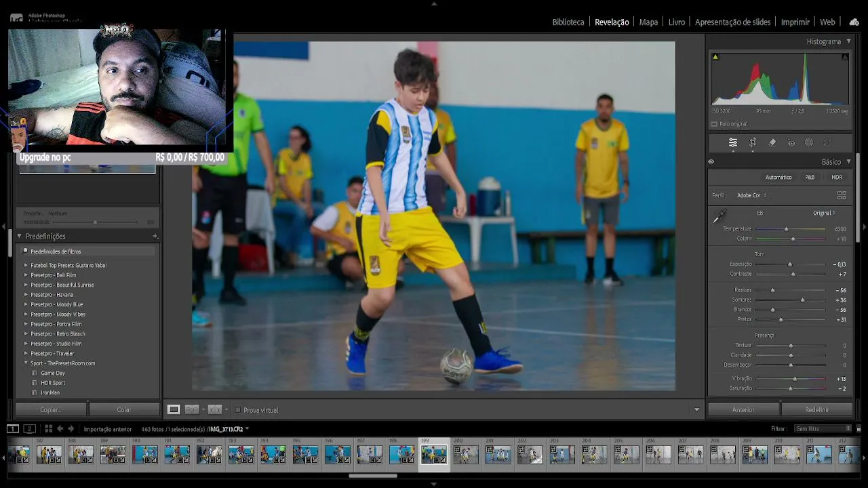Open second window display button 2
The image size is (868, 488).
click(x=29, y=428)
